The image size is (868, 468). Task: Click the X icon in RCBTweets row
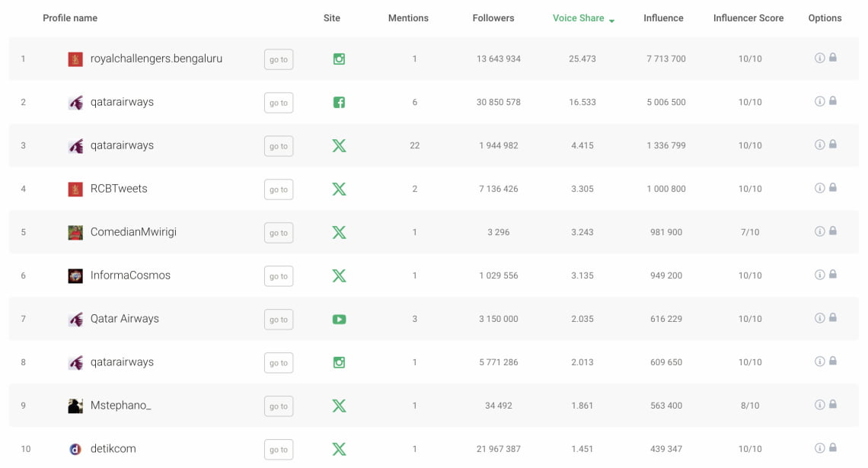[339, 189]
